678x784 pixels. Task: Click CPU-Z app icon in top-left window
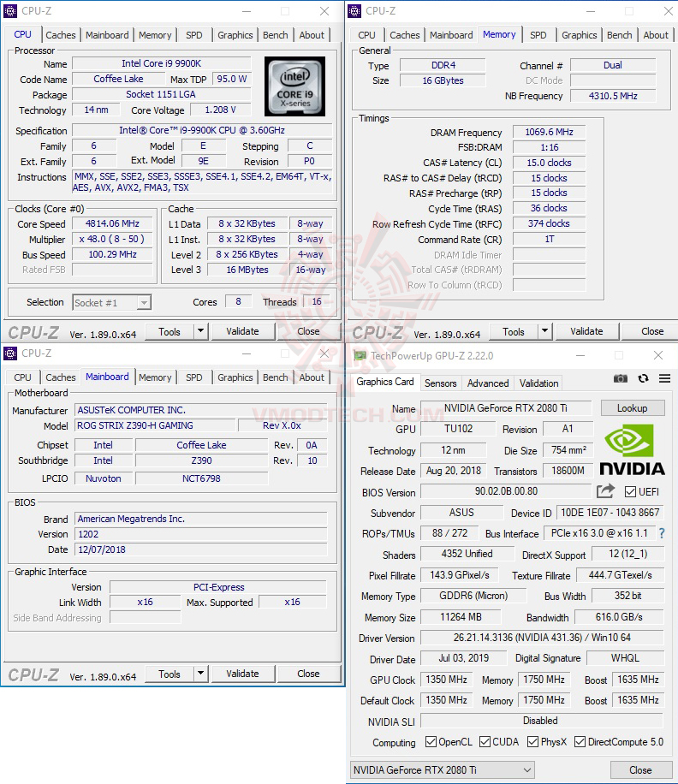pyautogui.click(x=10, y=10)
